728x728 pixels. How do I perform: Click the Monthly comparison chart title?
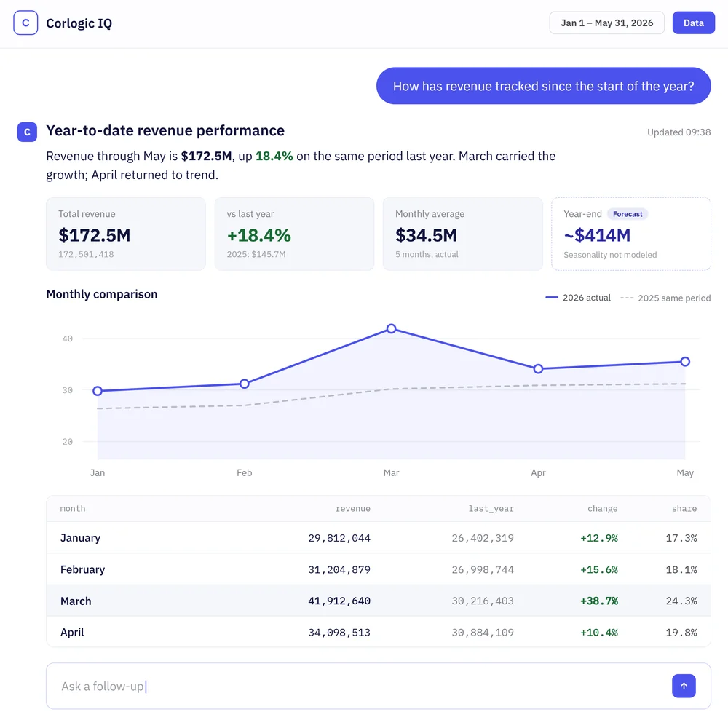[102, 294]
